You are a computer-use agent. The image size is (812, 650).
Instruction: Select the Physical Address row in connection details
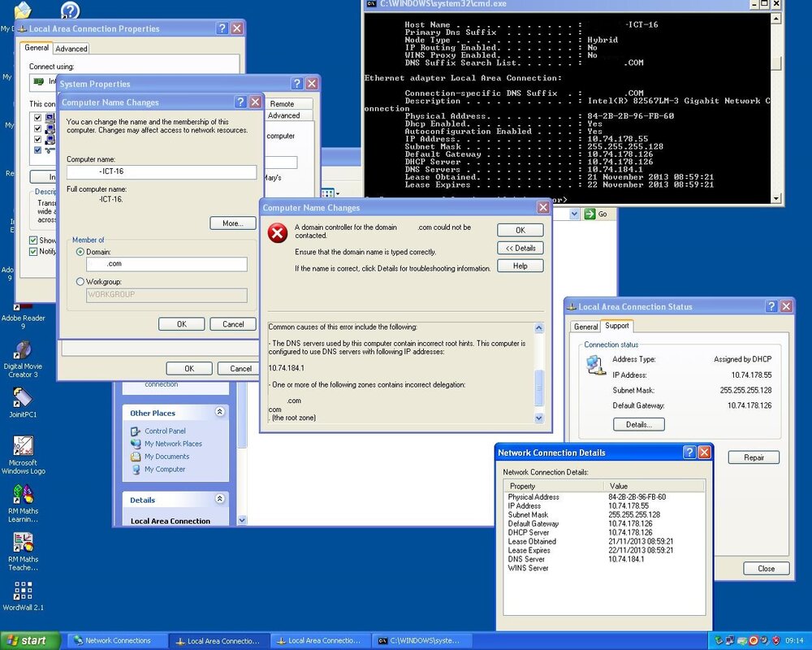[x=604, y=496]
